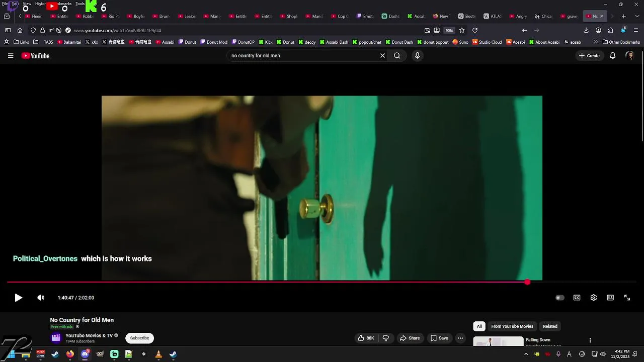Open the Studio Cloud bookmark

(487, 42)
